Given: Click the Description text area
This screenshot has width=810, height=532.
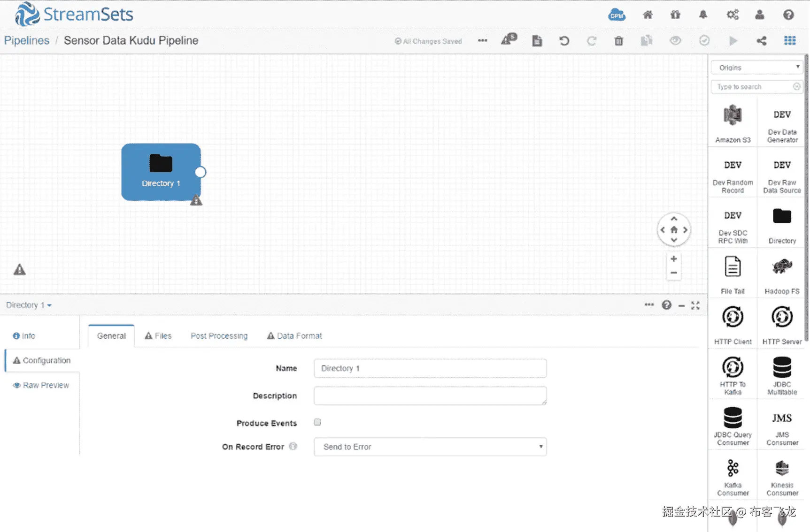Looking at the screenshot, I should click(430, 395).
